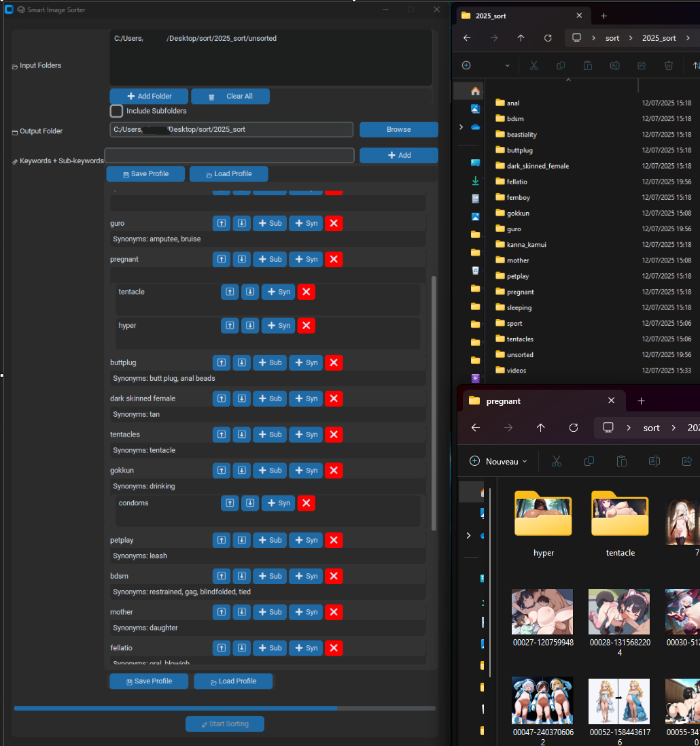Delete the gokkun keyword row
This screenshot has height=746, width=700.
coord(334,471)
